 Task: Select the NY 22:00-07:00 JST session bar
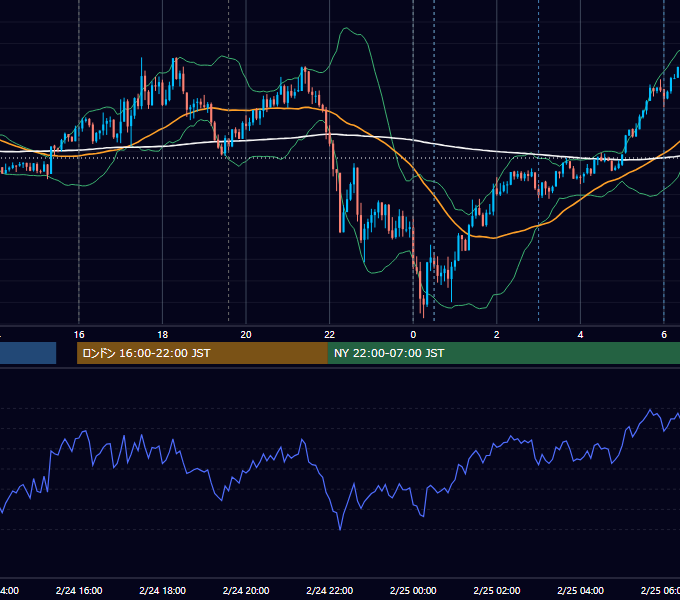503,353
